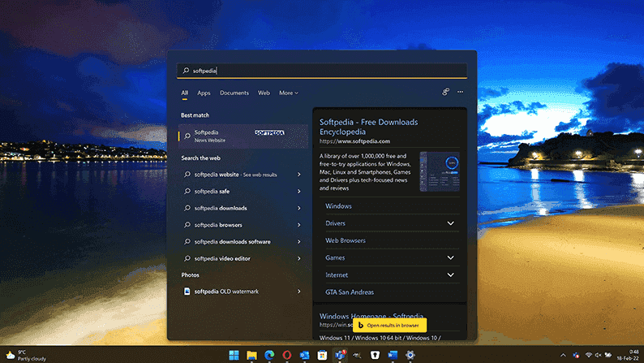
Task: Open the Internet category link
Action: tap(337, 275)
